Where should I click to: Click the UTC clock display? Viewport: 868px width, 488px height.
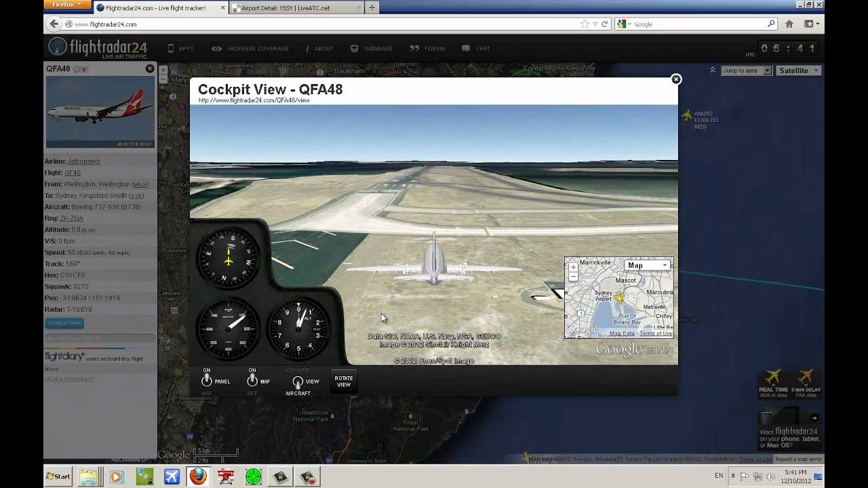tap(789, 49)
